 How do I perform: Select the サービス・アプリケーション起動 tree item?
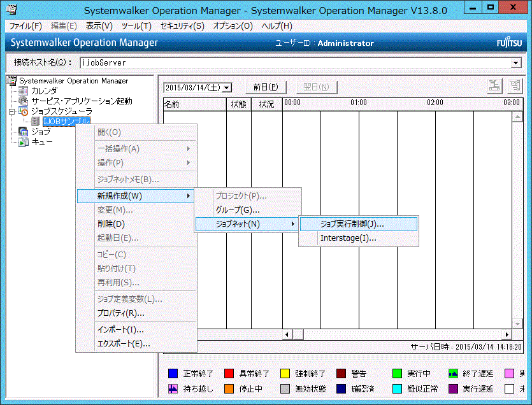point(82,101)
